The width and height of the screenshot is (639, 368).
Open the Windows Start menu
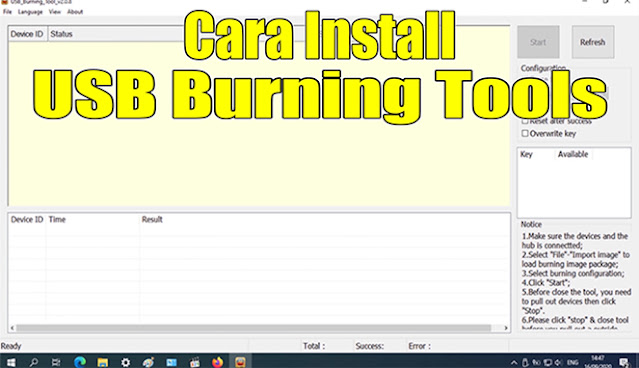tap(11, 362)
